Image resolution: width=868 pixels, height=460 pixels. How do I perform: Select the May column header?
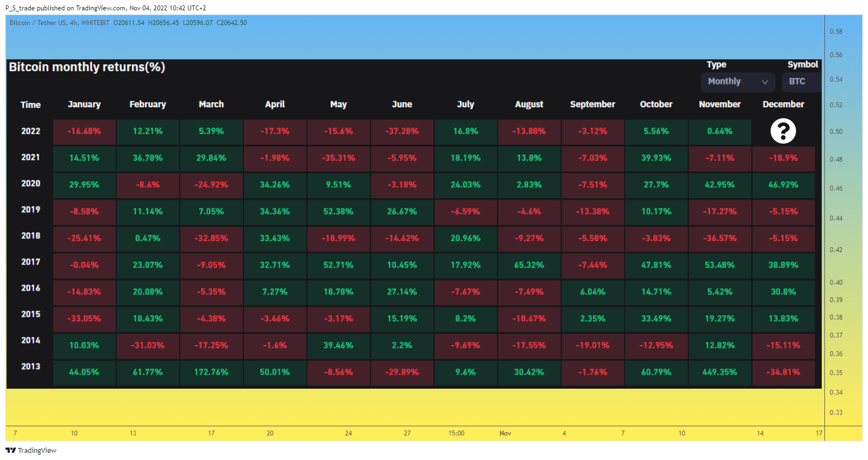pyautogui.click(x=338, y=105)
